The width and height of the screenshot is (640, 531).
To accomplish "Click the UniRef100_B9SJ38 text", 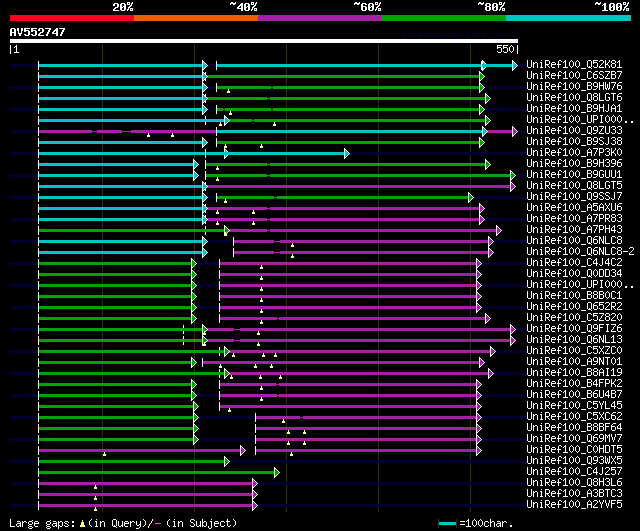I will tap(574, 142).
